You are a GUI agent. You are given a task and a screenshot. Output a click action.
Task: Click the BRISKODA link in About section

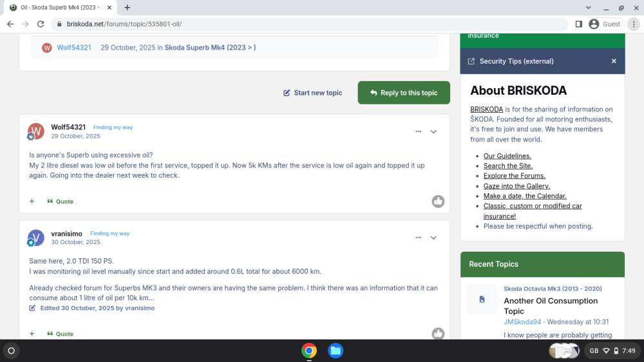tap(486, 110)
